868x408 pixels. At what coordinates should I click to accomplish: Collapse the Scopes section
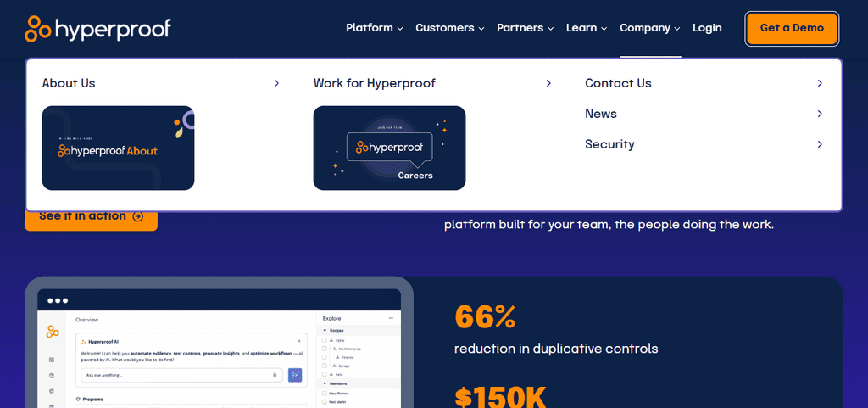tap(325, 331)
